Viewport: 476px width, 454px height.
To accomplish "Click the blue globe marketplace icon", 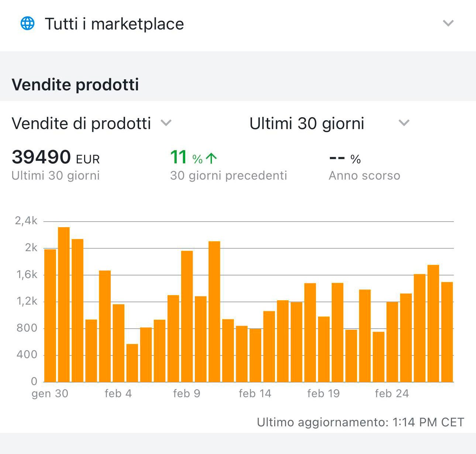I will tap(27, 24).
